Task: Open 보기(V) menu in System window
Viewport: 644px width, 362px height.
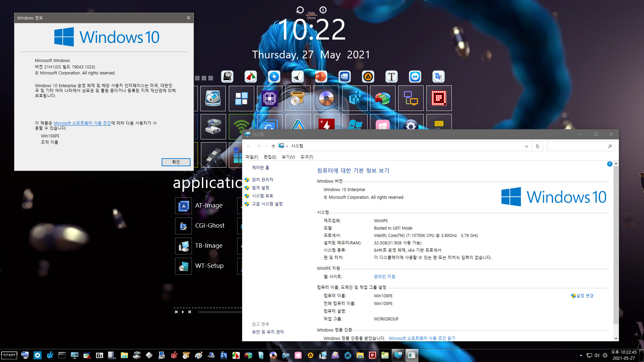Action: pos(288,157)
